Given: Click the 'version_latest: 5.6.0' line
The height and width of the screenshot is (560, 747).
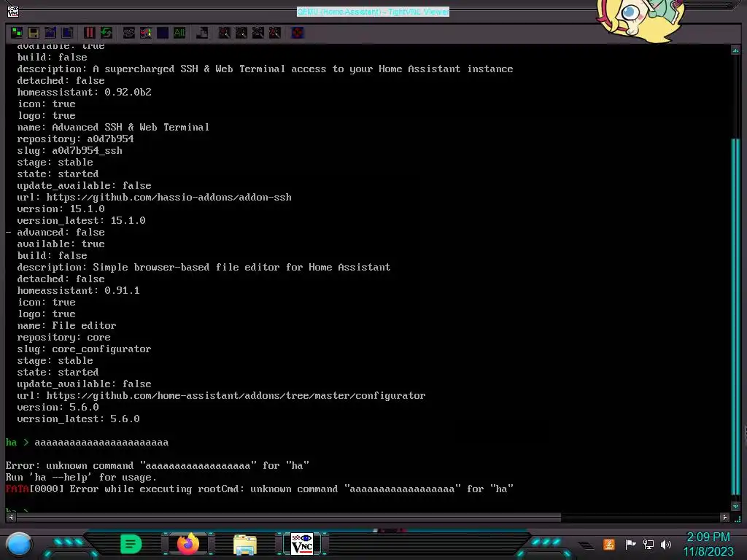Looking at the screenshot, I should click(x=79, y=419).
